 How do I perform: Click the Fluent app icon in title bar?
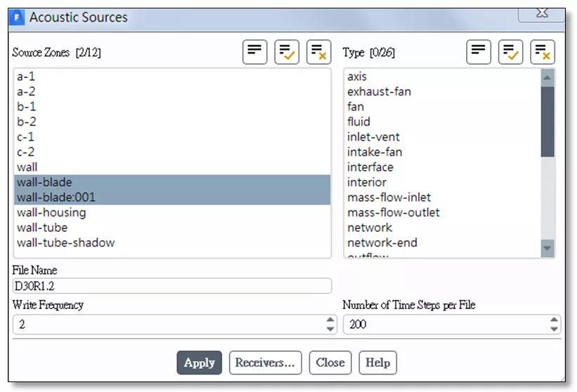pos(18,17)
